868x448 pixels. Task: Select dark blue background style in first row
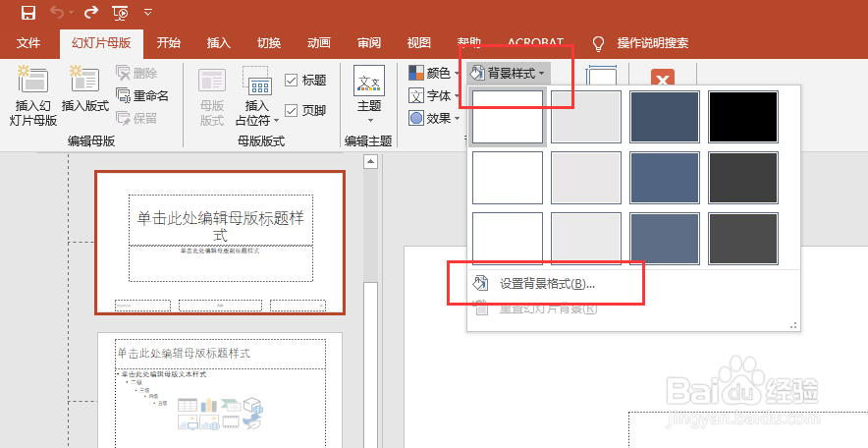(665, 117)
